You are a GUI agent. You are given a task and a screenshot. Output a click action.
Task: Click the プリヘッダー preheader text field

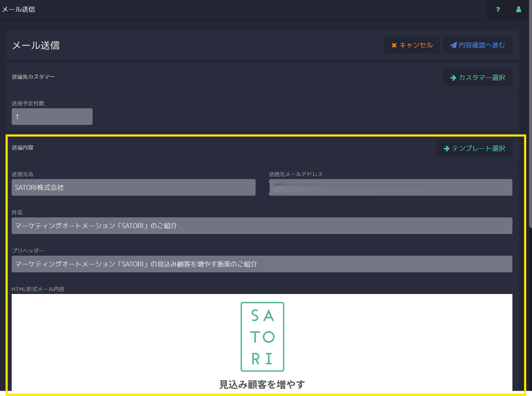click(262, 264)
